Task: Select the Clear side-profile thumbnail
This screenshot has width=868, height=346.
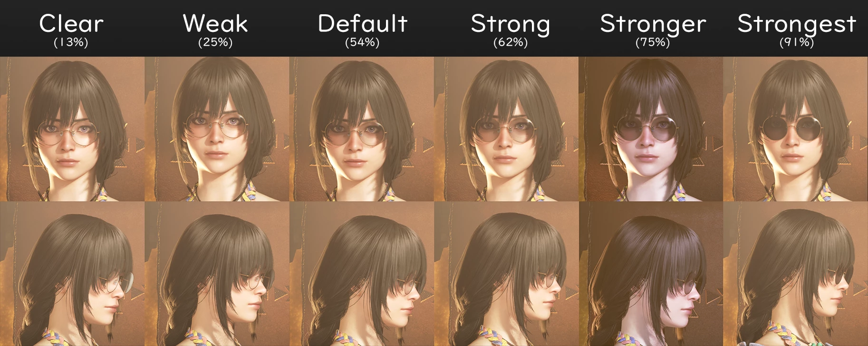Action: (x=72, y=274)
